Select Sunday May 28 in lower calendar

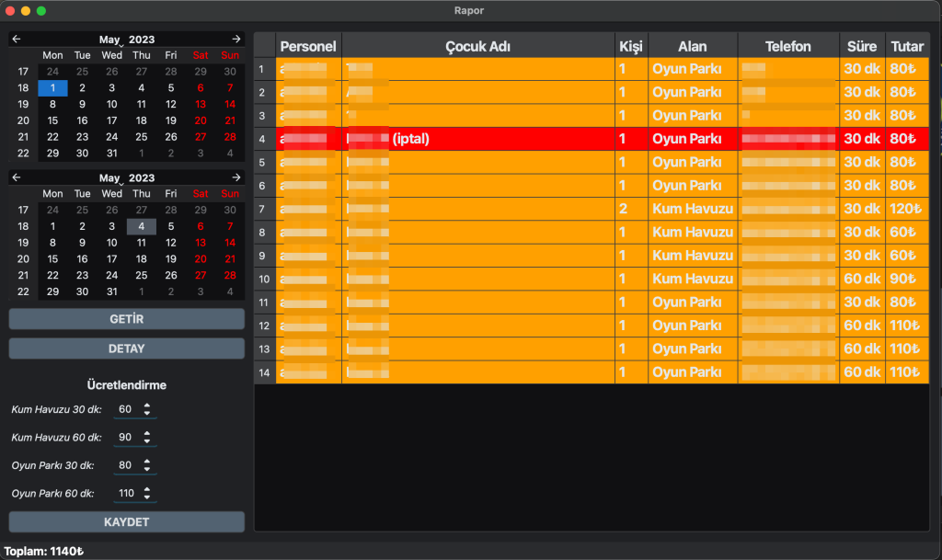click(230, 276)
